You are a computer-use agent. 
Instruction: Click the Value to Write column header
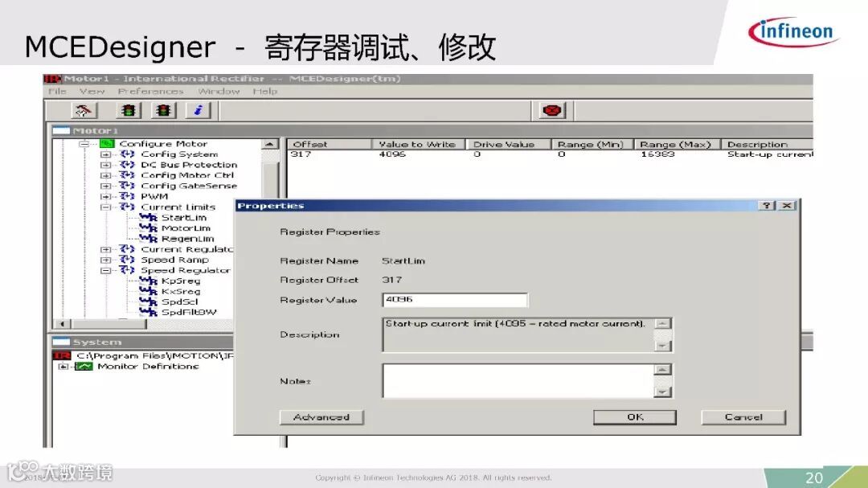(418, 145)
